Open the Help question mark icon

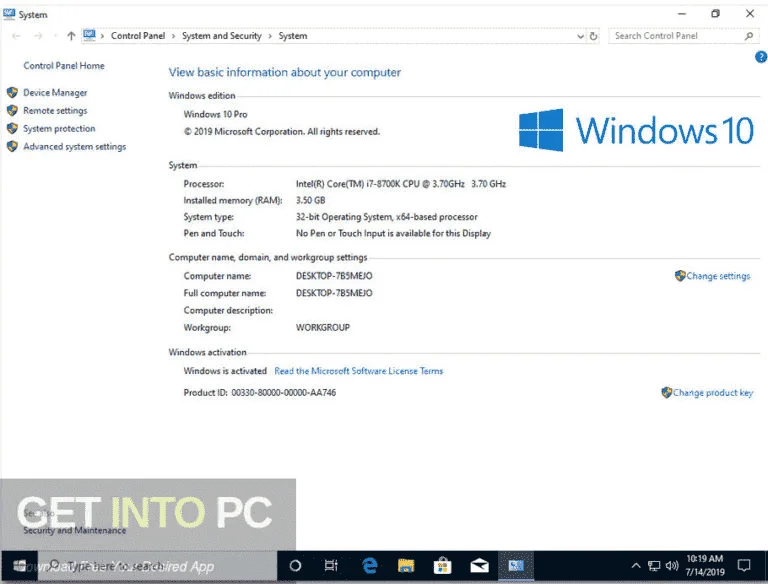point(761,57)
